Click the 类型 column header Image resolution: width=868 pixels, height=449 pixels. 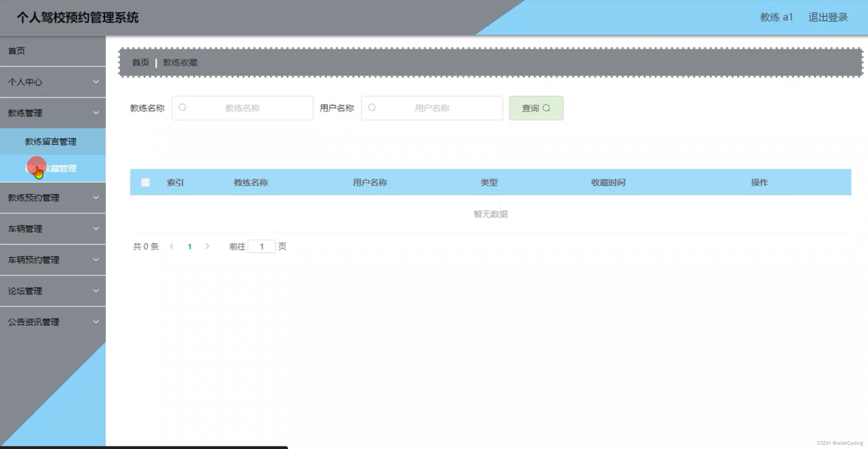coord(489,182)
